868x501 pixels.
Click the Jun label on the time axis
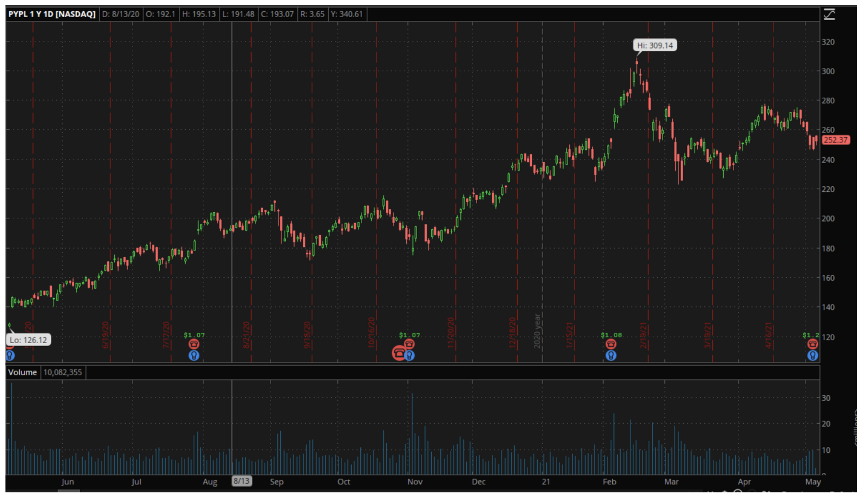[x=68, y=481]
